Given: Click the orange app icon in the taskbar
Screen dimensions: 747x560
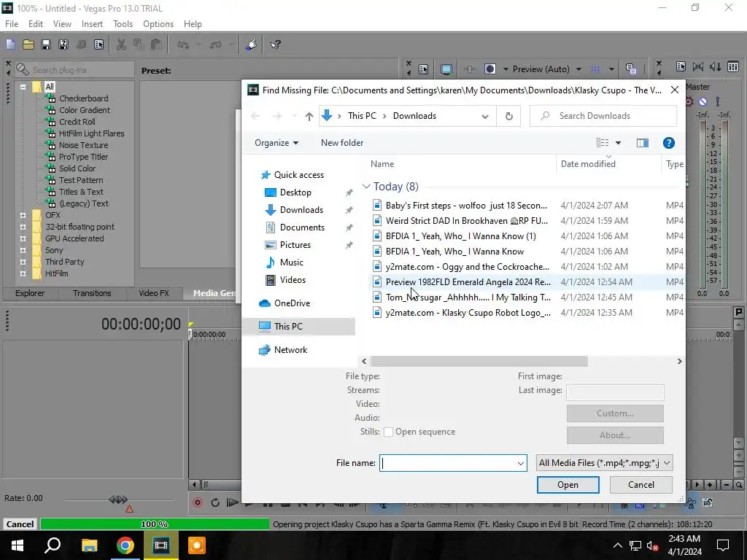Looking at the screenshot, I should tap(197, 545).
